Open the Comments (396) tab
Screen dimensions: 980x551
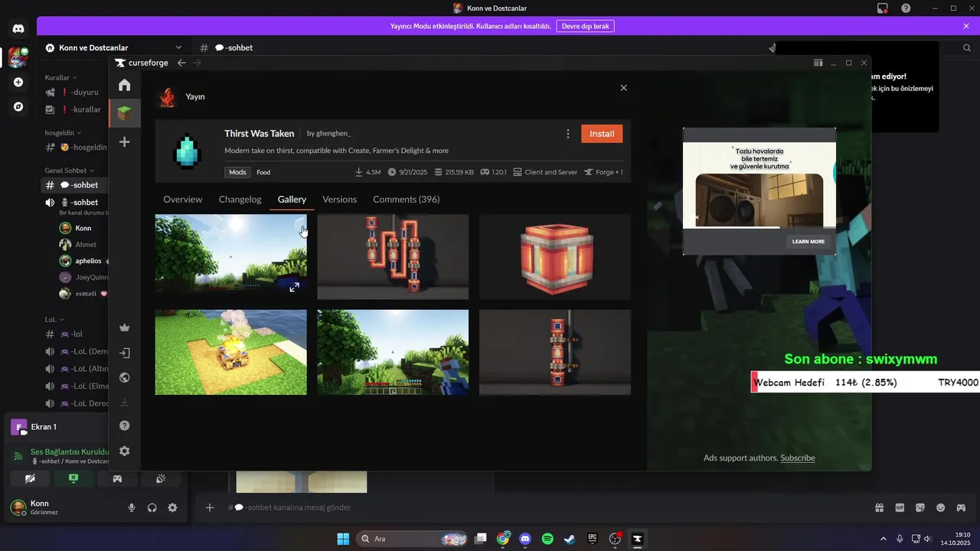406,199
